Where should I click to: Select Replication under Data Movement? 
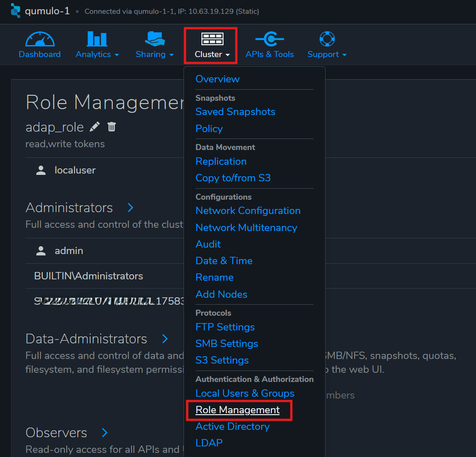click(221, 162)
